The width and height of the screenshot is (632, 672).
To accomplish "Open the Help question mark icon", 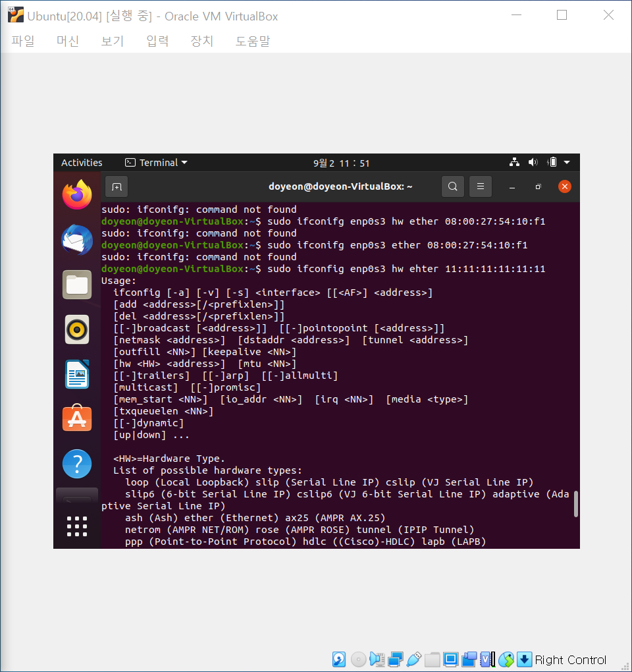I will 77,464.
